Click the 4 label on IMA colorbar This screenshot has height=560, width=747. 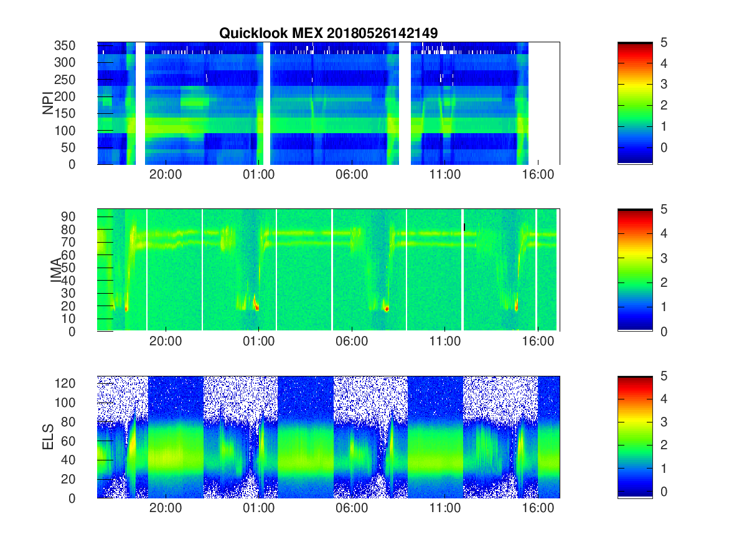pos(664,233)
